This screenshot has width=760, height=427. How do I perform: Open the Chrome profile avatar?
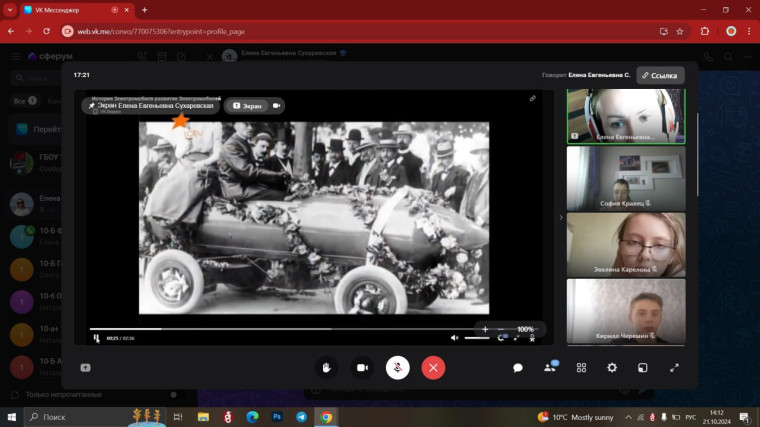pos(731,32)
